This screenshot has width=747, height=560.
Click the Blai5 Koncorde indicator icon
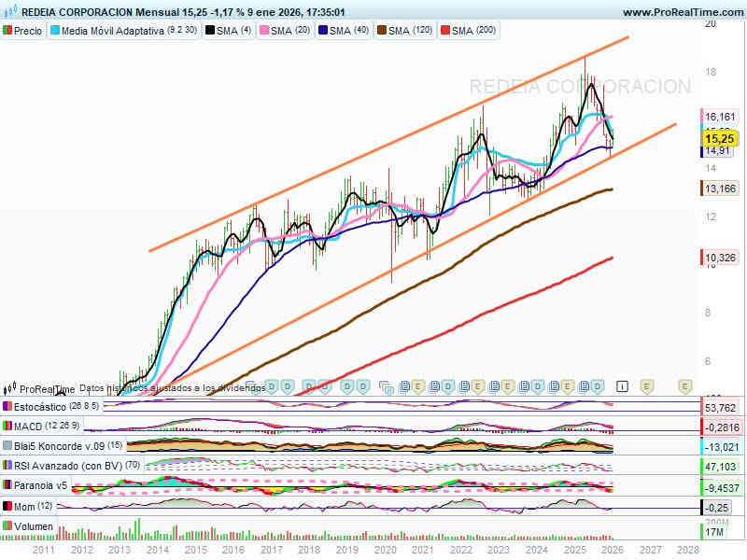(7, 445)
